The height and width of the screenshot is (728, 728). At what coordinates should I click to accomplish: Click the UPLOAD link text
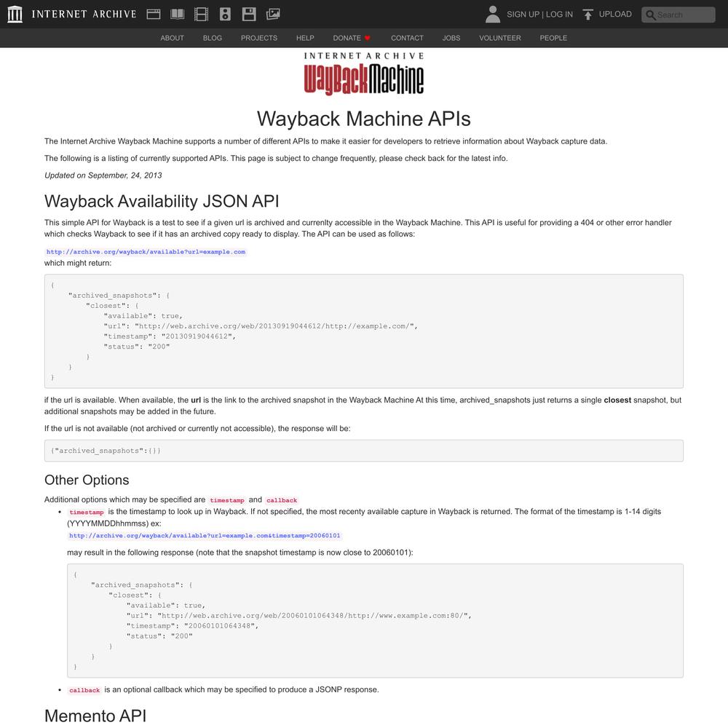tap(615, 14)
